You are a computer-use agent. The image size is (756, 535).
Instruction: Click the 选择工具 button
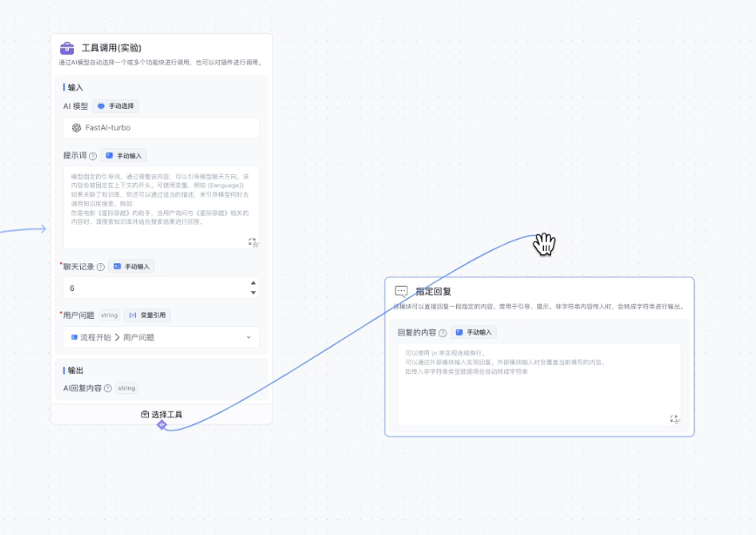pos(161,414)
